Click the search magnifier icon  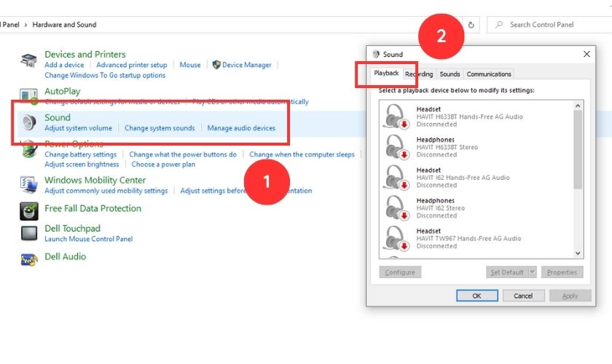pos(499,25)
